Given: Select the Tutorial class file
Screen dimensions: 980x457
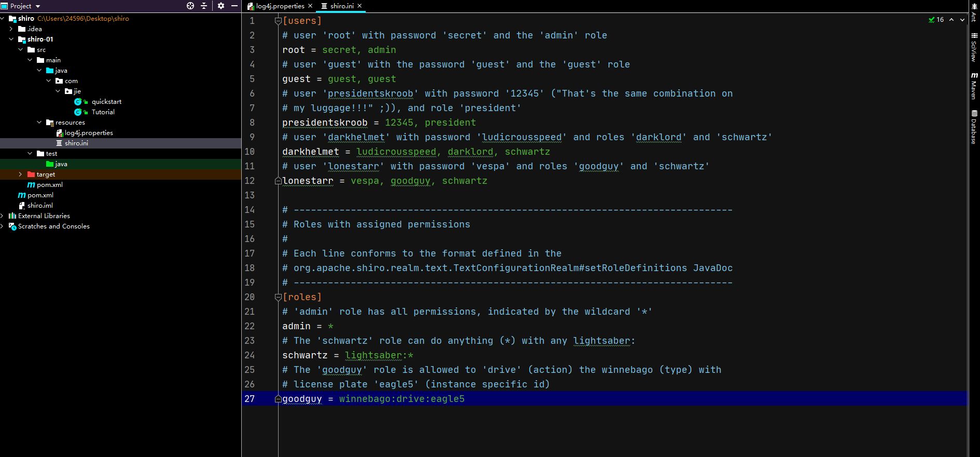Looking at the screenshot, I should point(103,112).
